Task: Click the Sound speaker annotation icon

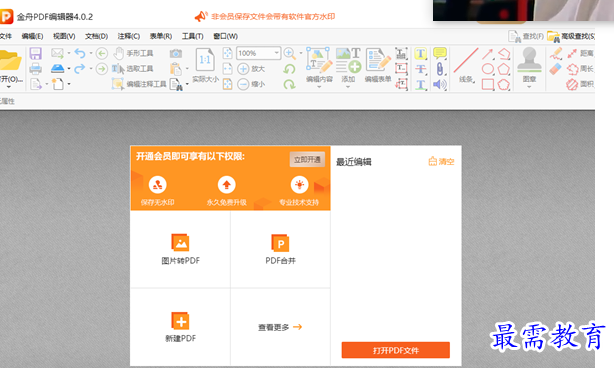Action: [x=440, y=84]
